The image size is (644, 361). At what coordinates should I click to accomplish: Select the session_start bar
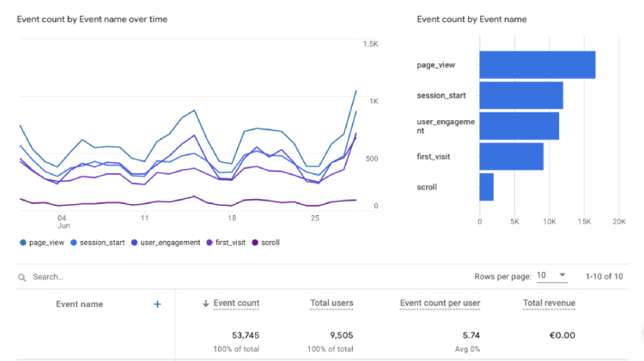click(x=521, y=95)
